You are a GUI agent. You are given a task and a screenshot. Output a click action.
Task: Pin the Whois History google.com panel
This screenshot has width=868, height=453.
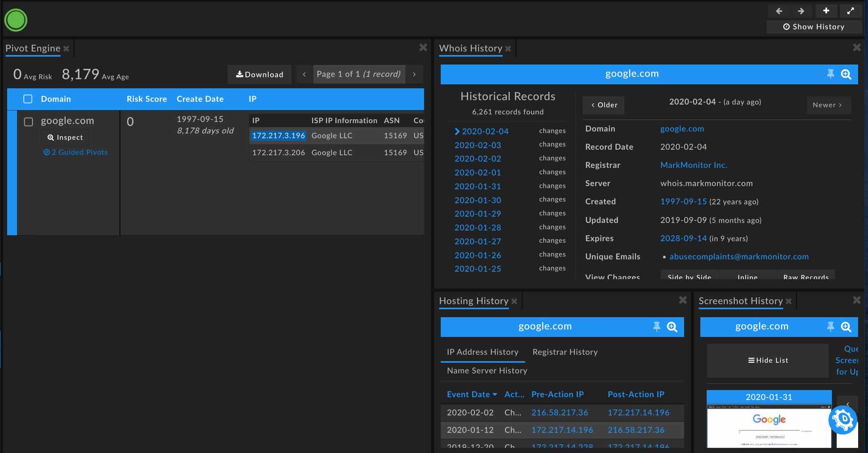coord(830,74)
